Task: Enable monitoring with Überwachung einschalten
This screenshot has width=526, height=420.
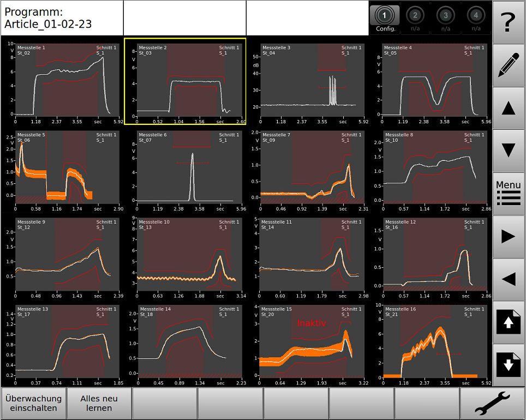Action: [x=33, y=403]
